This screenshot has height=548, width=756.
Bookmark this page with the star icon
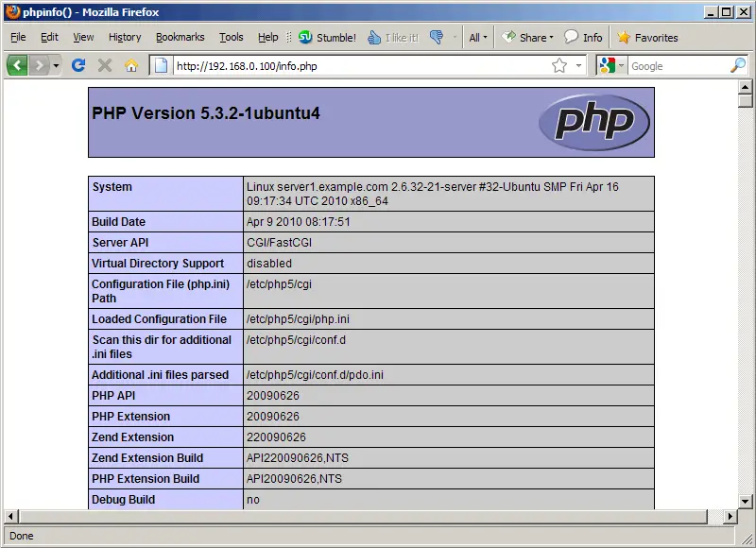pyautogui.click(x=559, y=65)
